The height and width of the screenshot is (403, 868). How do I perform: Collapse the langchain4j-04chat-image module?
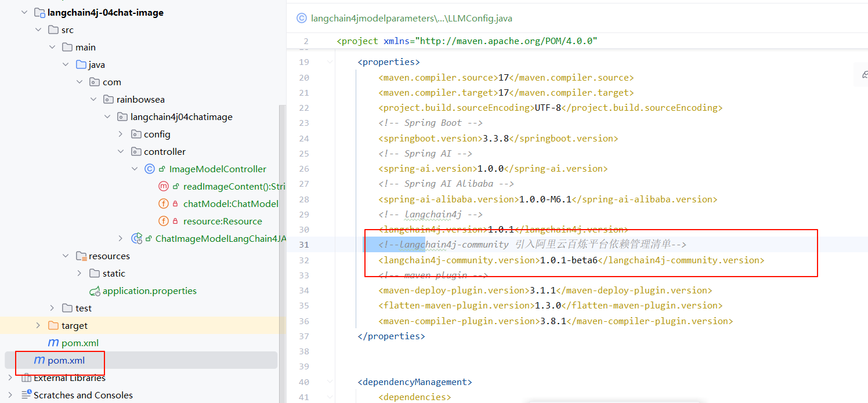pyautogui.click(x=24, y=13)
